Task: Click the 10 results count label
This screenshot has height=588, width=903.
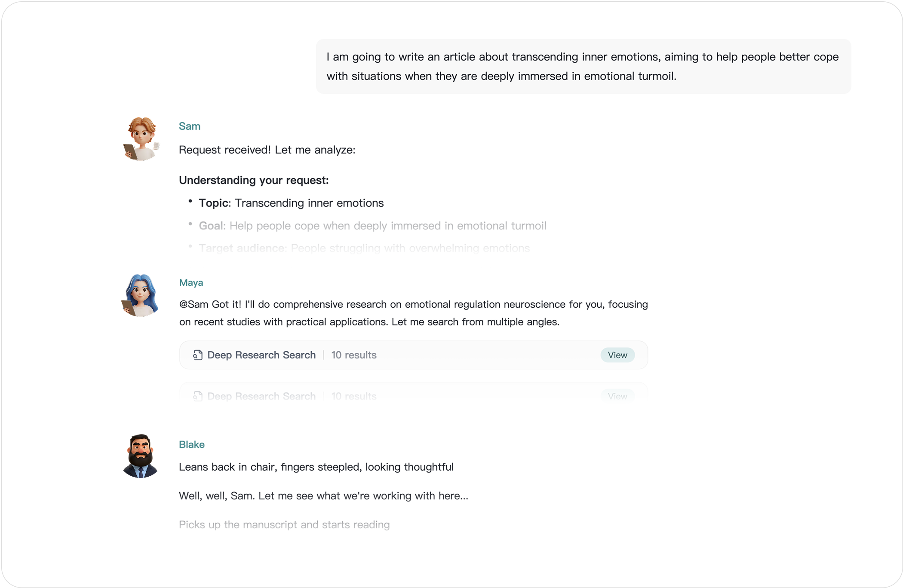Action: pyautogui.click(x=353, y=355)
